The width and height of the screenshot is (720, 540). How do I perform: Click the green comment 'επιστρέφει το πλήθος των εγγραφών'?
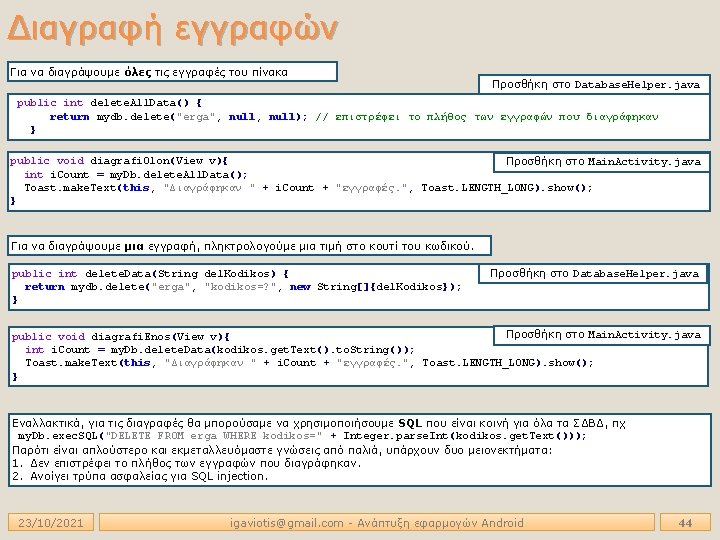point(496,117)
